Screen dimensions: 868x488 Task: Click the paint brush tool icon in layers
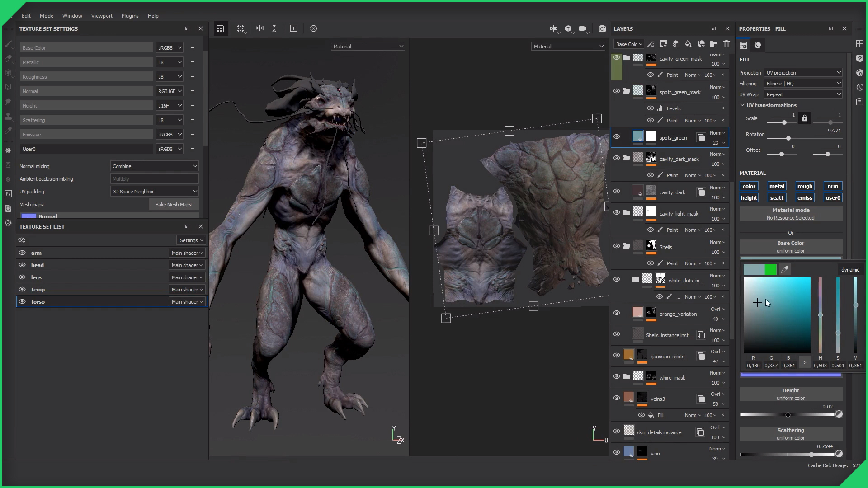(660, 75)
